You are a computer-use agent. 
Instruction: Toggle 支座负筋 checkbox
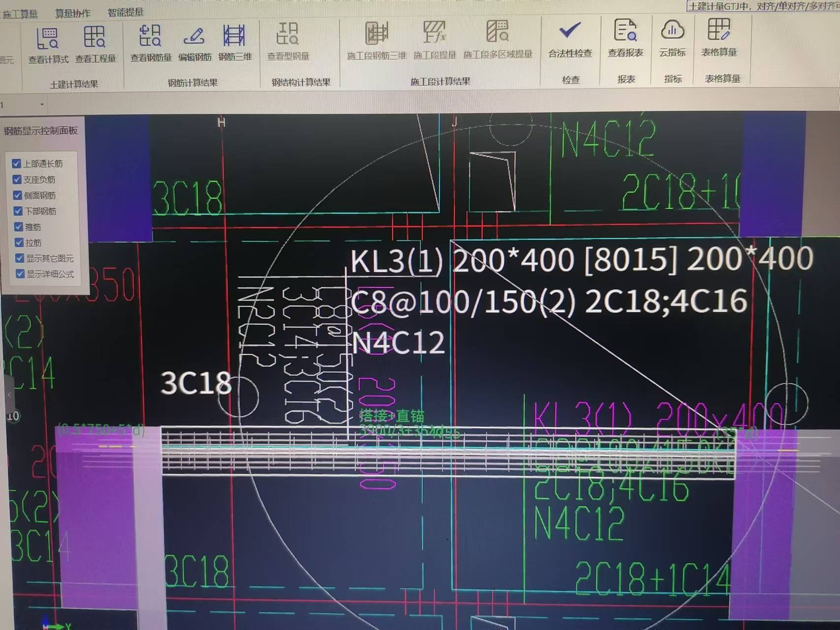click(17, 179)
